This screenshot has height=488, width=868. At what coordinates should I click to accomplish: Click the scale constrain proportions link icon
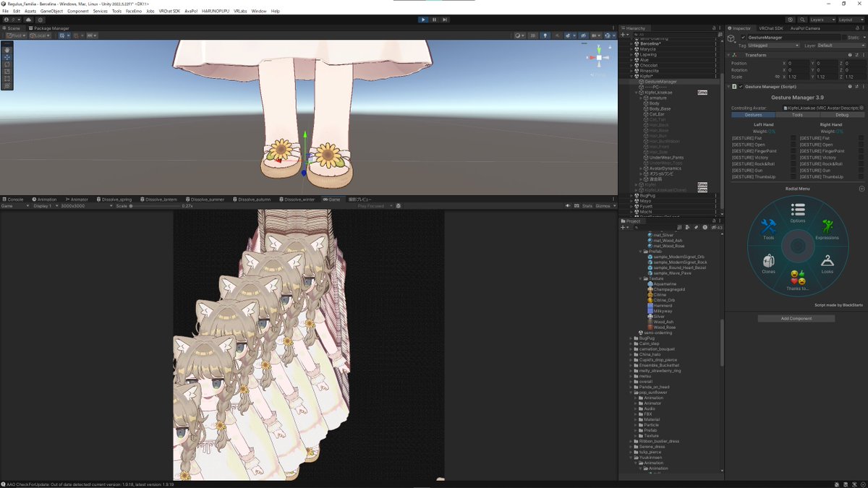pyautogui.click(x=777, y=77)
